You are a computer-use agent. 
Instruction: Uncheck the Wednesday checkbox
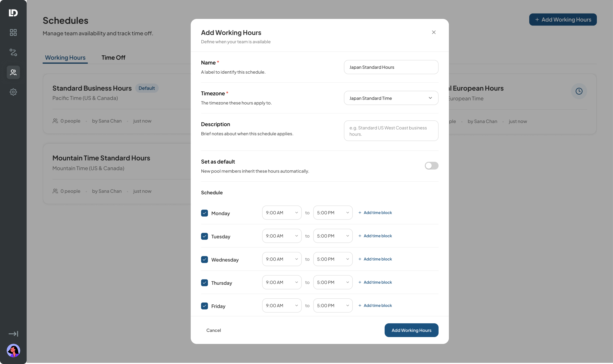pos(205,259)
